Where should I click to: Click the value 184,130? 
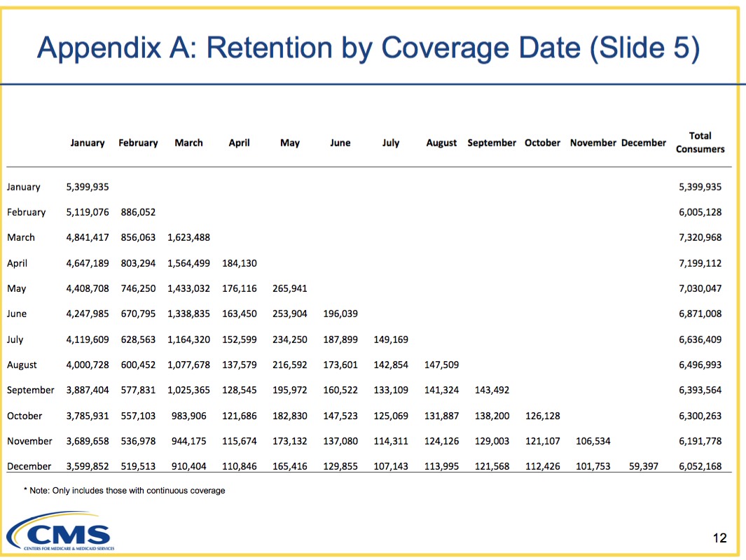(x=240, y=263)
